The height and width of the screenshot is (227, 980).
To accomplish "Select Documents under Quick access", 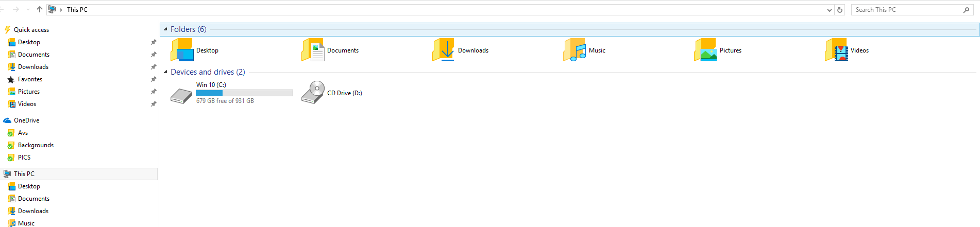I will point(33,55).
